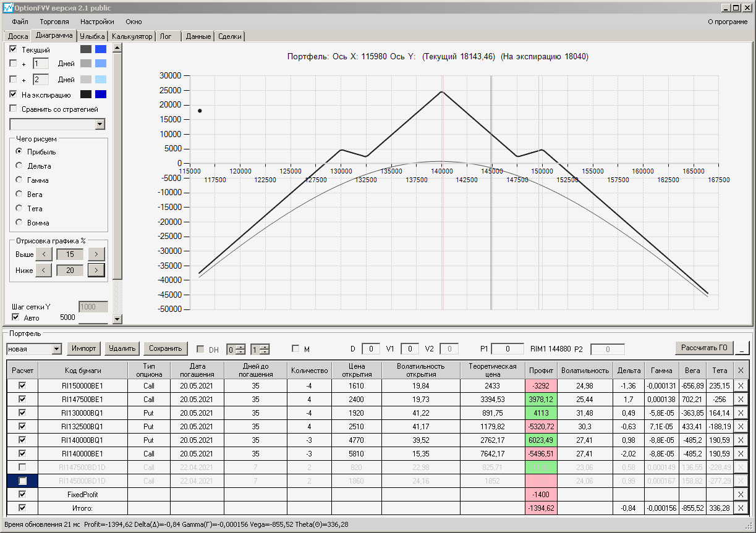
Task: Switch to the Улыбка tab
Action: (92, 36)
